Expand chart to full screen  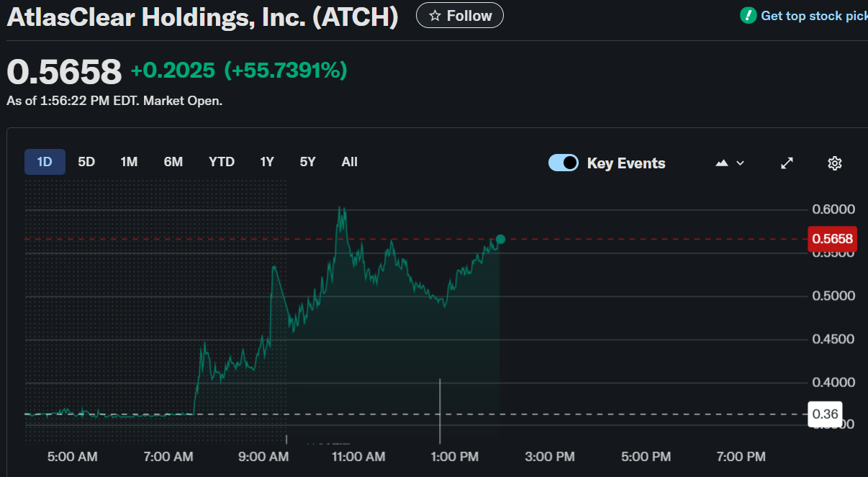(x=787, y=163)
